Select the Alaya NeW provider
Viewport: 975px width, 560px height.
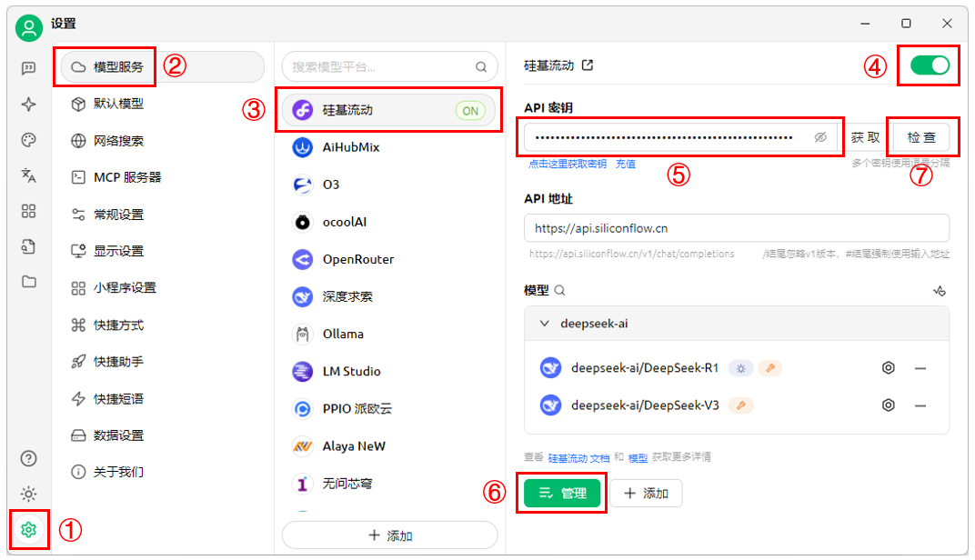(389, 445)
